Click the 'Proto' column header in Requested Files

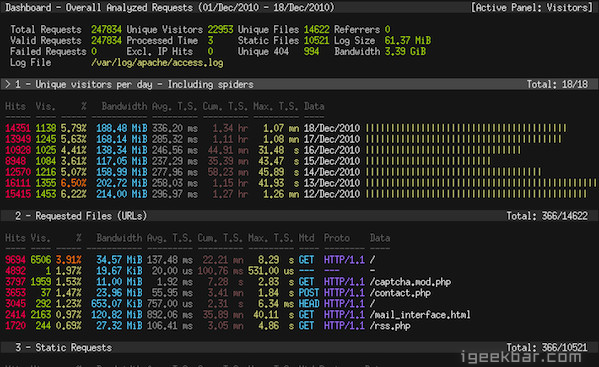337,238
